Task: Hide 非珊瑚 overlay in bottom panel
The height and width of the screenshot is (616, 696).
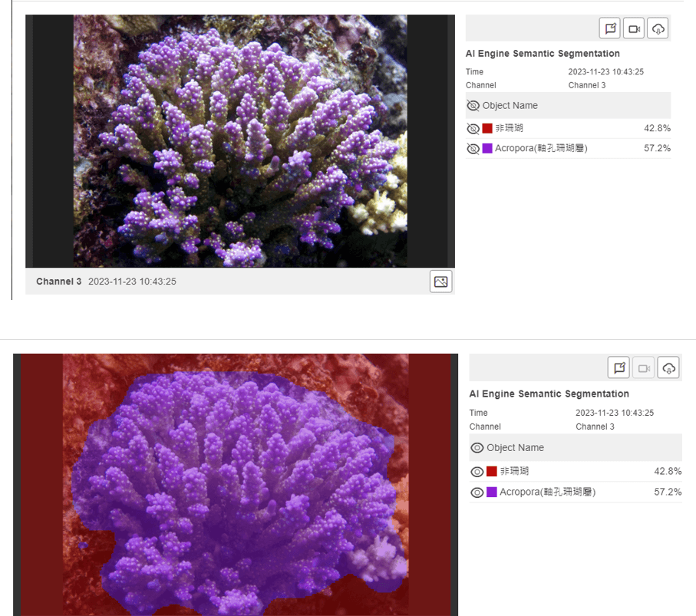Action: point(477,471)
